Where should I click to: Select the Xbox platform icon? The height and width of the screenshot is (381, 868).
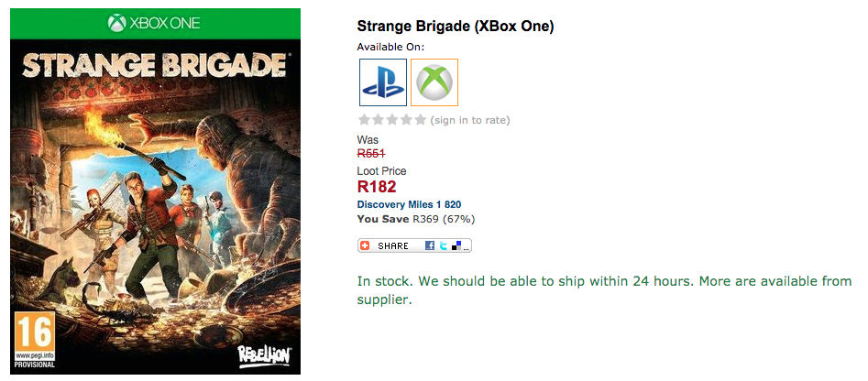tap(434, 82)
